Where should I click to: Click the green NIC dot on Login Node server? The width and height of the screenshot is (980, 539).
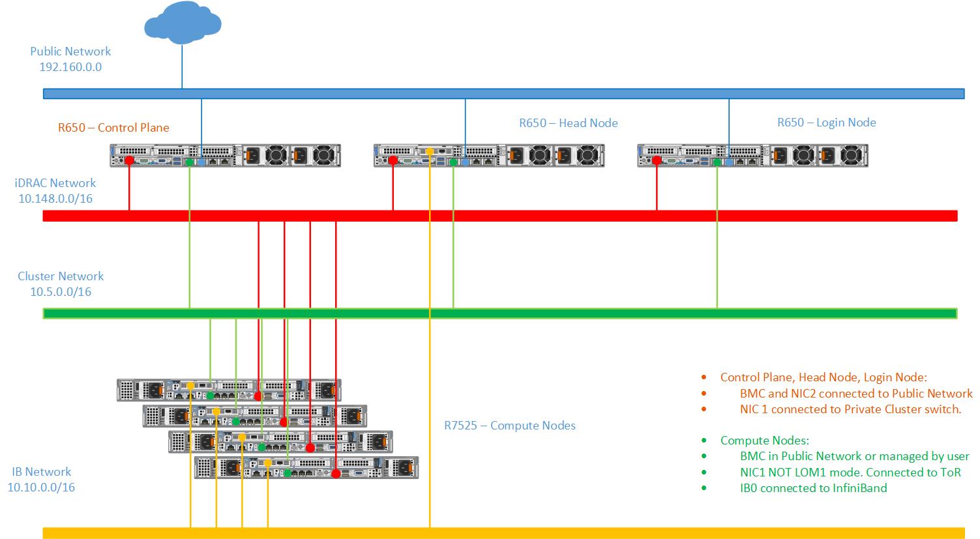pos(717,162)
